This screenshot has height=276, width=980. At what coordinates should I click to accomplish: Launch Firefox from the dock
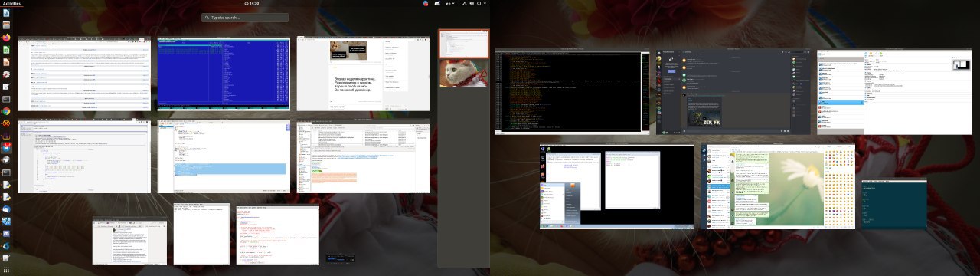click(x=6, y=37)
